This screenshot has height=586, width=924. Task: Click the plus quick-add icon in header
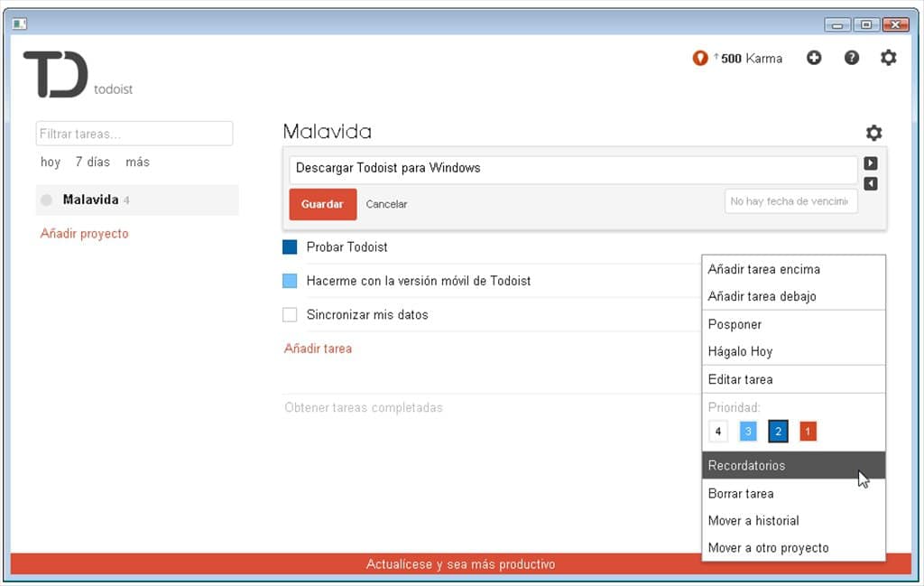(x=814, y=58)
